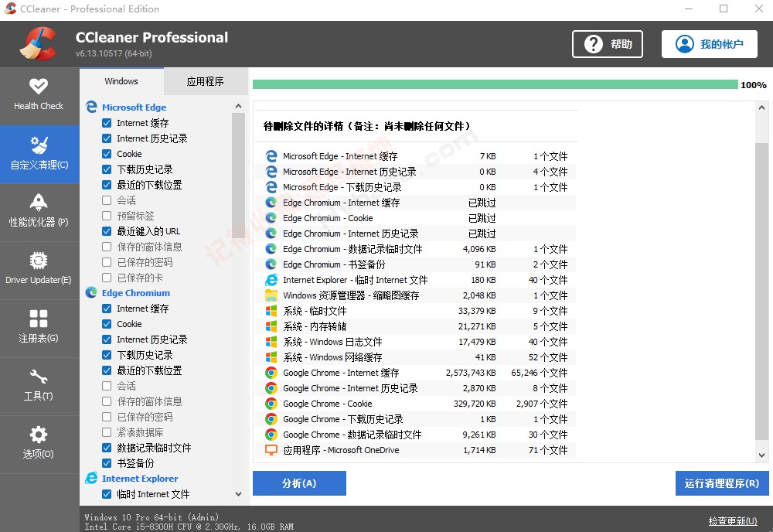
Task: Click the 2,573,743 KB size value
Action: click(x=471, y=373)
